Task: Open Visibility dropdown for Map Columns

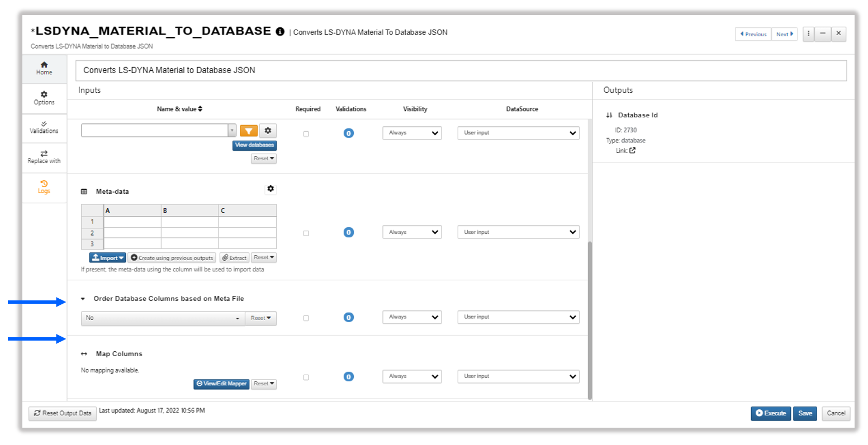Action: point(412,376)
